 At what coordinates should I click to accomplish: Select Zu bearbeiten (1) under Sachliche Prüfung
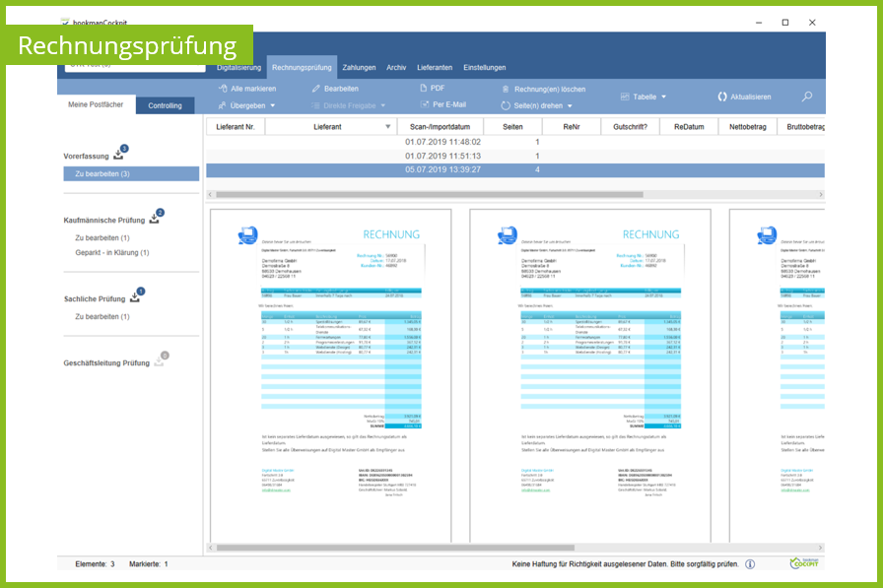pyautogui.click(x=102, y=317)
